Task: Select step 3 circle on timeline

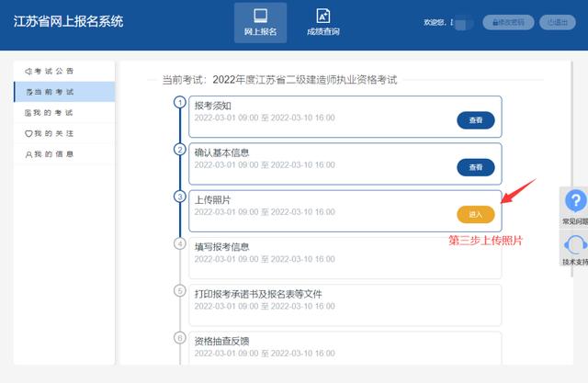Action: pos(179,196)
